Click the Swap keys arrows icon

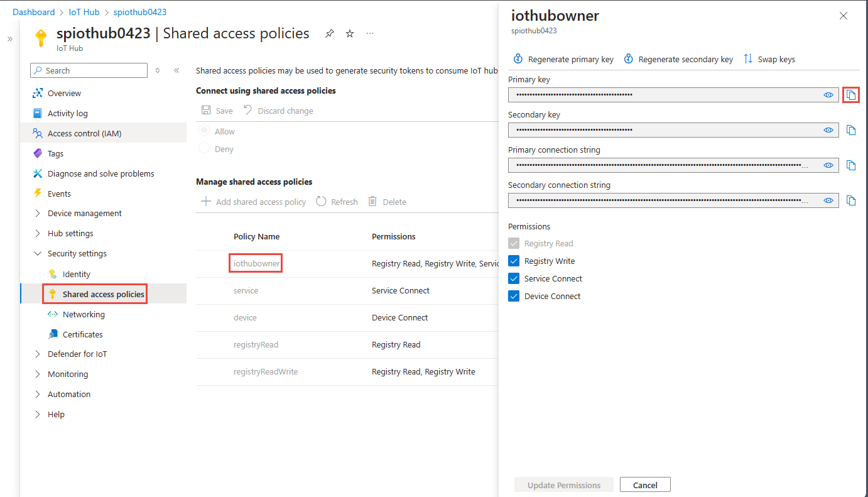pyautogui.click(x=748, y=59)
